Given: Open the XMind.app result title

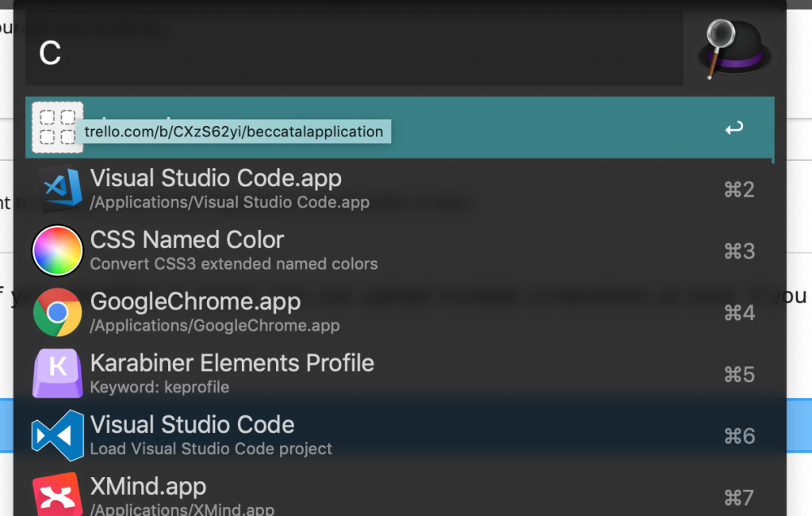Looking at the screenshot, I should pyautogui.click(x=148, y=486).
